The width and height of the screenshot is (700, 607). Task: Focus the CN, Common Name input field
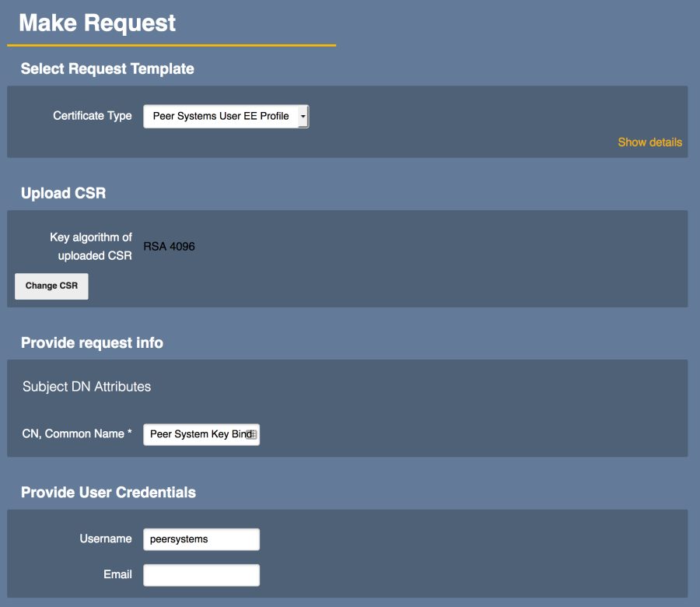(196, 434)
